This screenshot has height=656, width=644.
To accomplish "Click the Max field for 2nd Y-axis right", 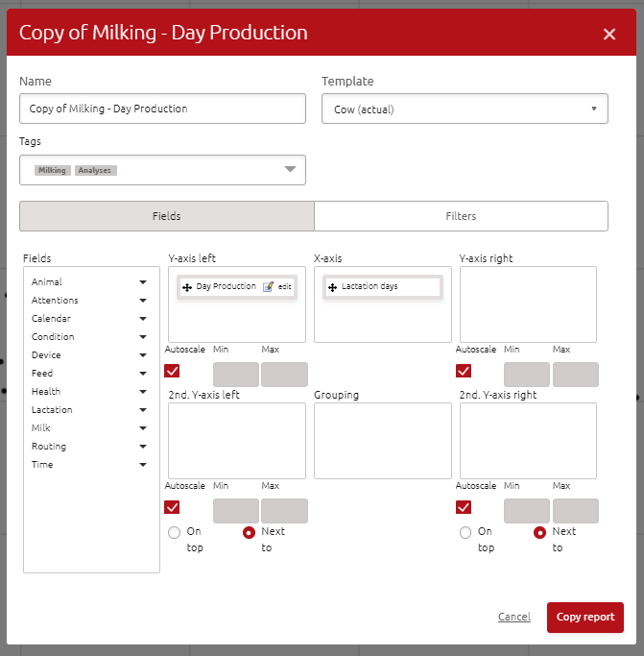I will tap(576, 511).
